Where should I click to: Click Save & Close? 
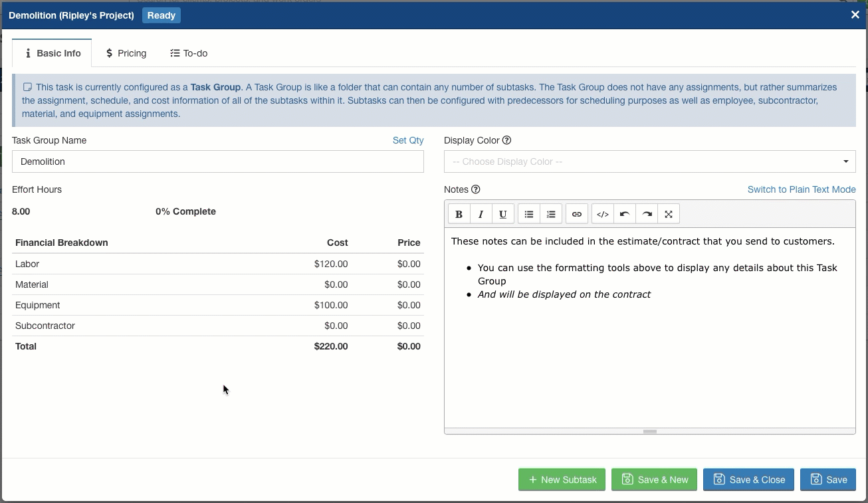pos(748,479)
